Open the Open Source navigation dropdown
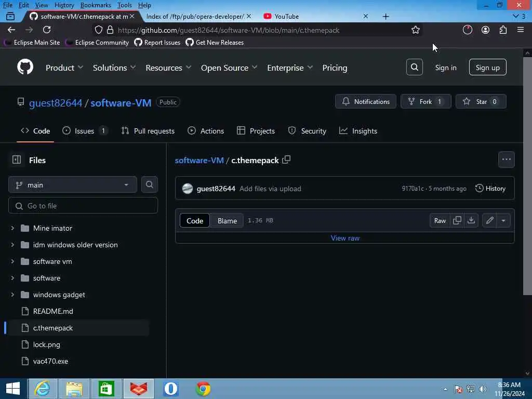 pyautogui.click(x=229, y=68)
